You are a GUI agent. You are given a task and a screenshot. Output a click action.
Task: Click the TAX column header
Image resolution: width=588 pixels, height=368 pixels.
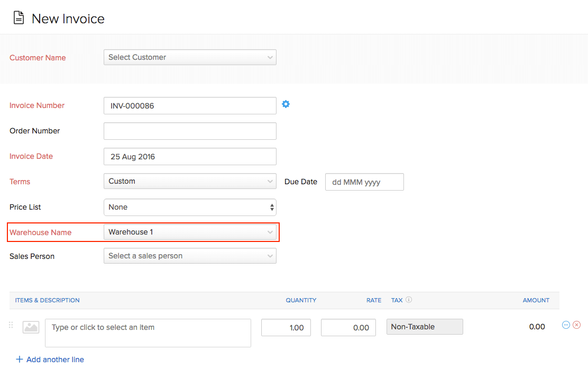397,300
